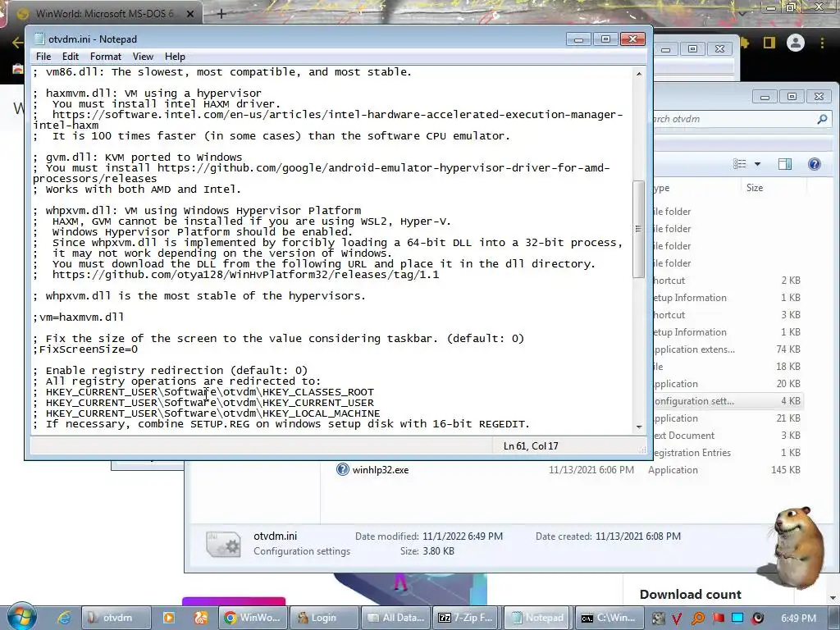Place cursor on the FixScreenSize=0 line
This screenshot has height=630, width=840.
(85, 349)
